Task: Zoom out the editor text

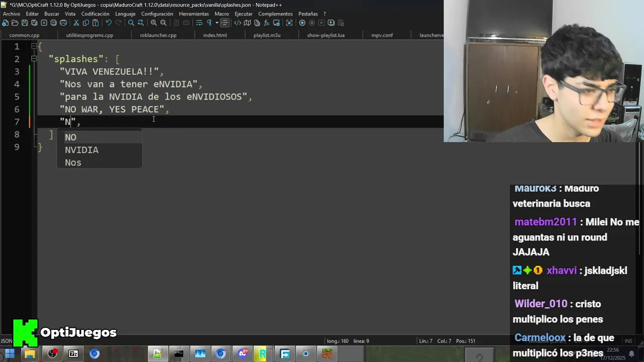Action: click(x=164, y=23)
